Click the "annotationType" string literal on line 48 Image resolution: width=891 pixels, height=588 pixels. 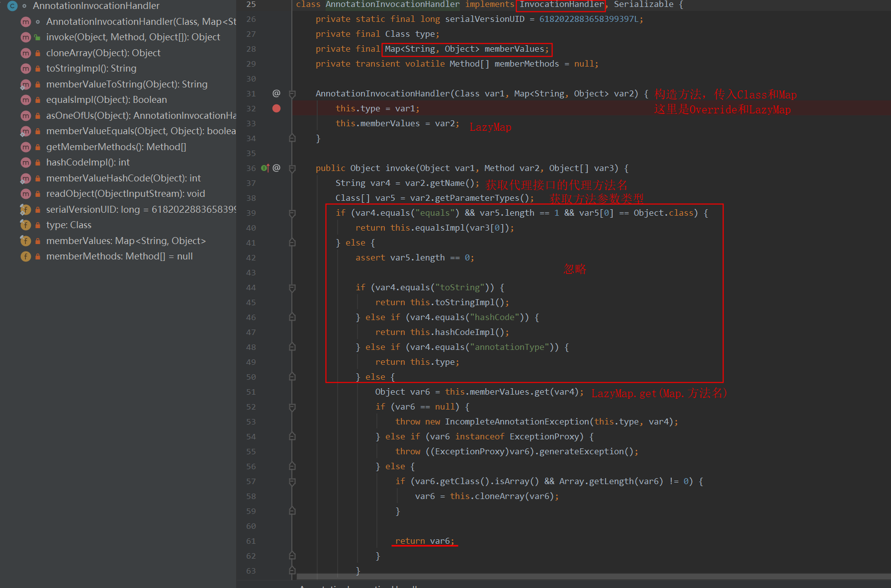[x=510, y=347]
